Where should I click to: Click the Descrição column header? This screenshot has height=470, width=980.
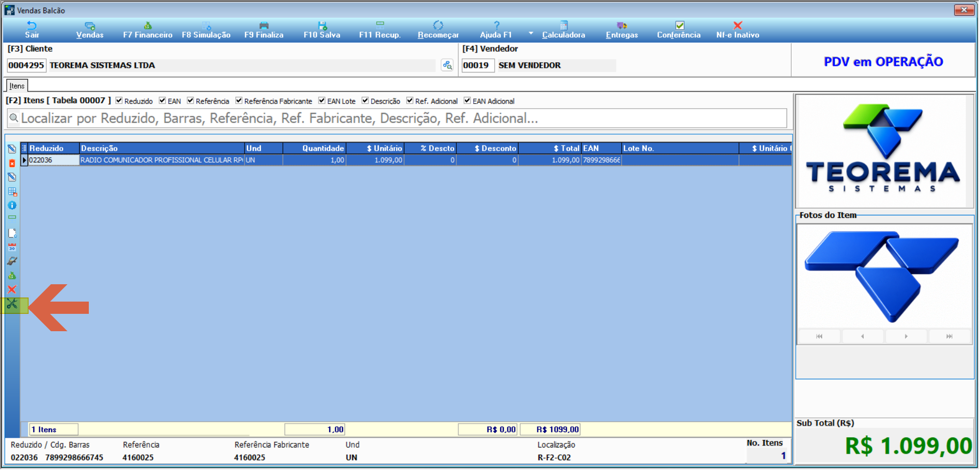click(x=162, y=149)
